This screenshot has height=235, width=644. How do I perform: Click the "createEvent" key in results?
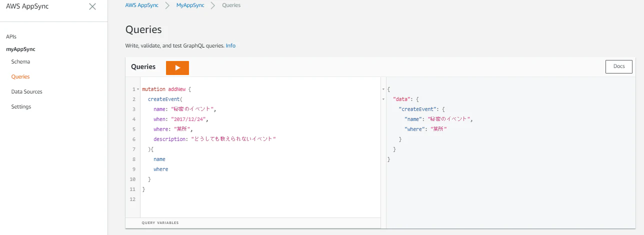[416, 109]
